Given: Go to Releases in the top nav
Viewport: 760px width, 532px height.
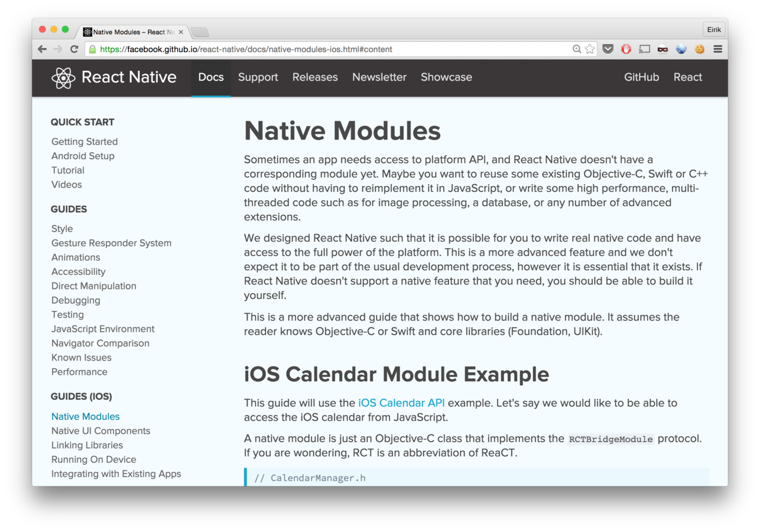Looking at the screenshot, I should point(315,77).
